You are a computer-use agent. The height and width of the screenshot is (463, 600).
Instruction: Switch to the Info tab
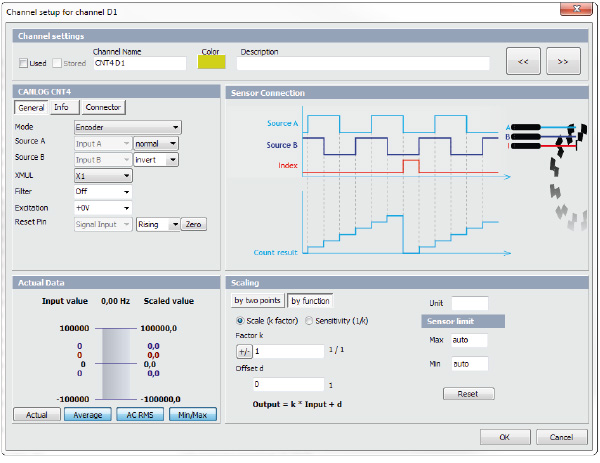64,107
